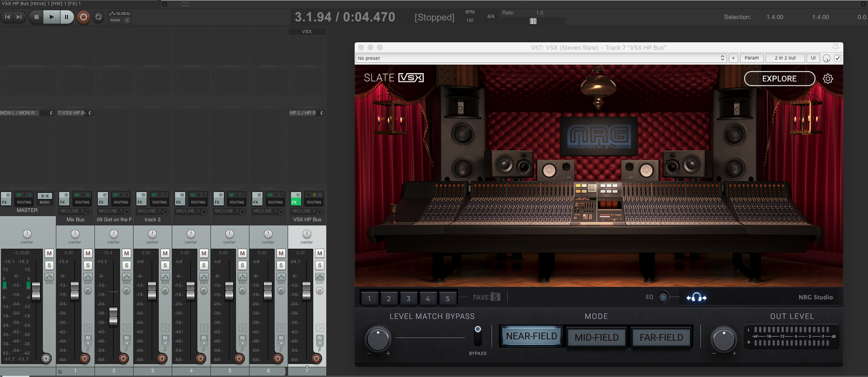Mute the VSX HP Bus track
This screenshot has height=377, width=868.
(x=319, y=253)
